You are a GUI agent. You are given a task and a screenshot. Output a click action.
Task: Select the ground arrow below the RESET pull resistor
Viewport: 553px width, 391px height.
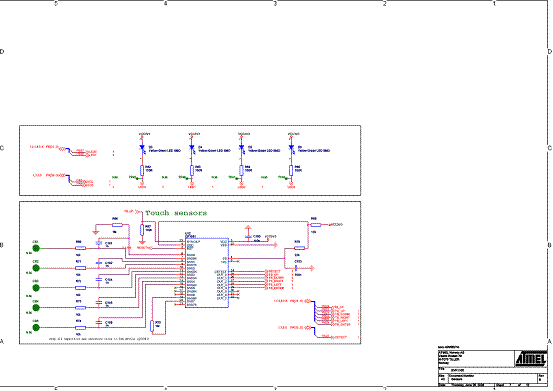[142, 242]
